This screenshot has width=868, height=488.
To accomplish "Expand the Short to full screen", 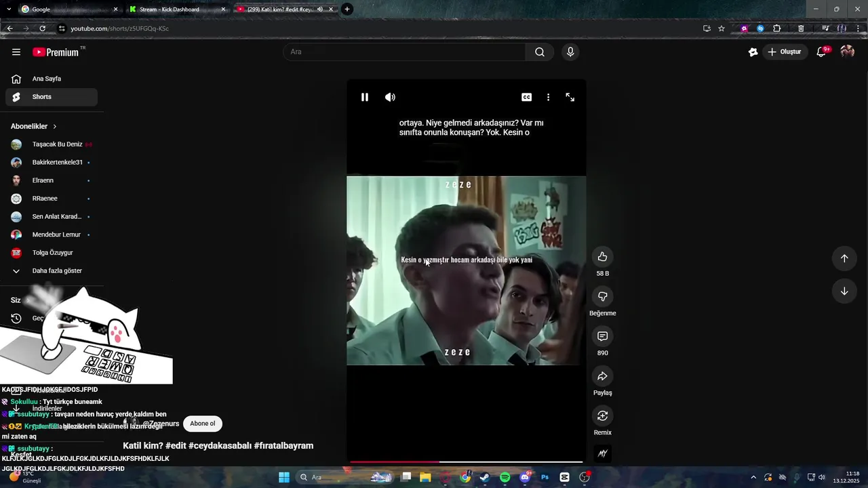I will [570, 97].
